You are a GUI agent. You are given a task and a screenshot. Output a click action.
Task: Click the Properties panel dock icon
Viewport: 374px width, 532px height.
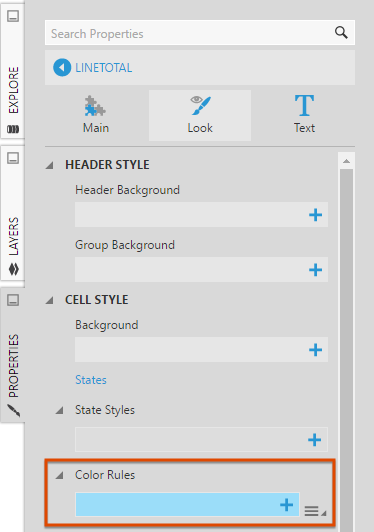click(x=13, y=300)
